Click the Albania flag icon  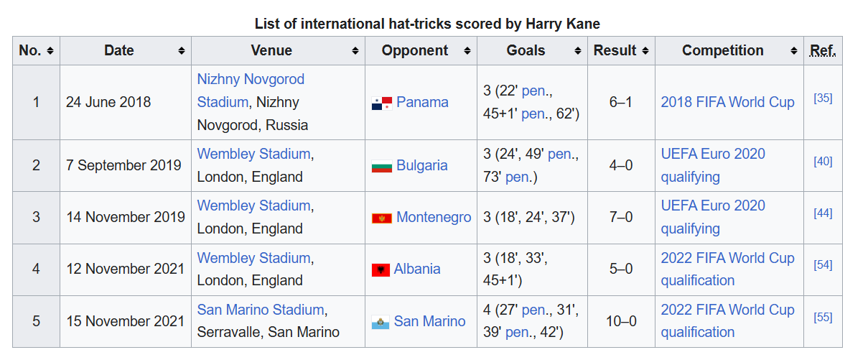pos(381,269)
